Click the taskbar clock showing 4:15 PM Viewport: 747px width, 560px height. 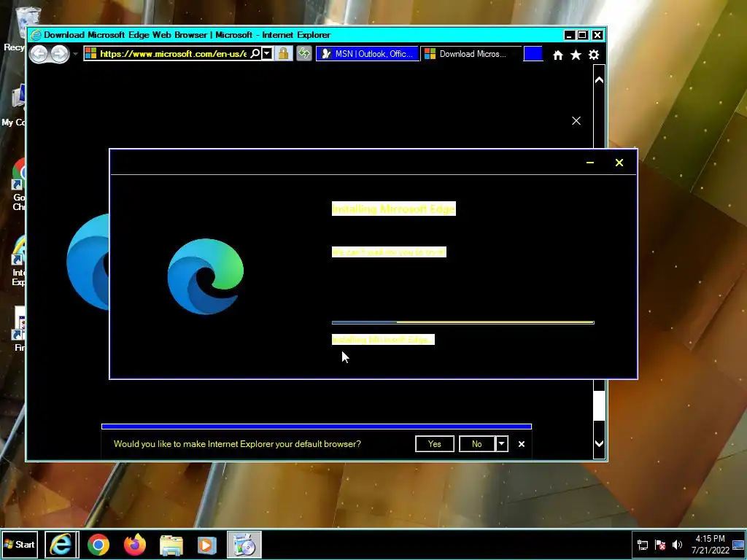tap(710, 545)
